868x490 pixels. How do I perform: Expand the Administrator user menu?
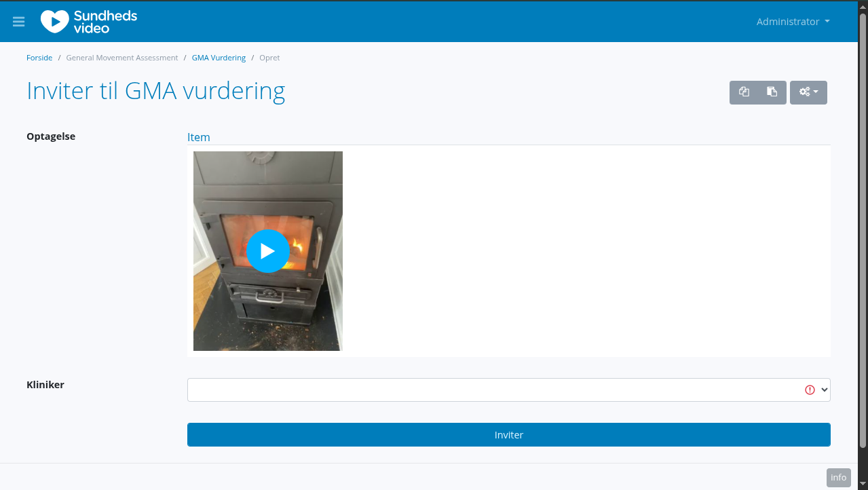(x=793, y=22)
